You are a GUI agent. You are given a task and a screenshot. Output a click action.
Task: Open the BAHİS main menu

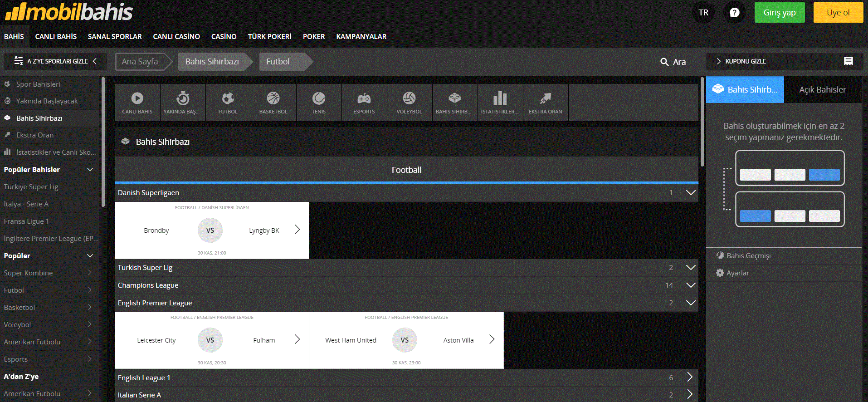[14, 36]
